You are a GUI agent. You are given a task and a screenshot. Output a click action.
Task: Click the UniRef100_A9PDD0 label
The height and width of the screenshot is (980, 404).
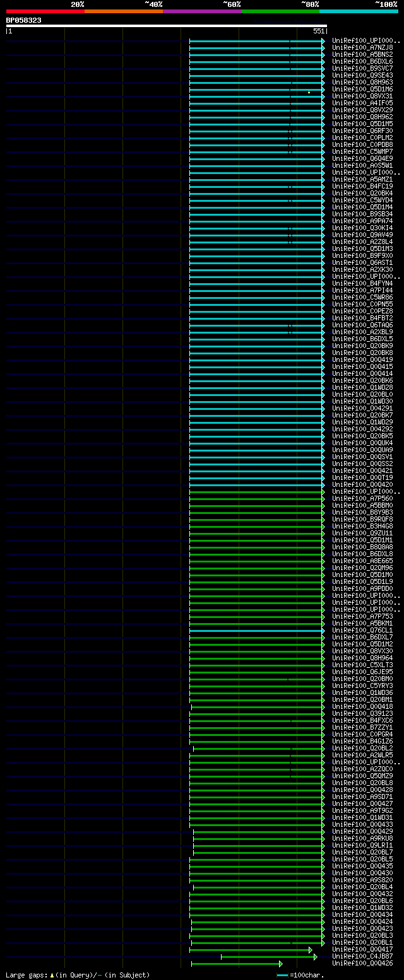[x=362, y=588]
